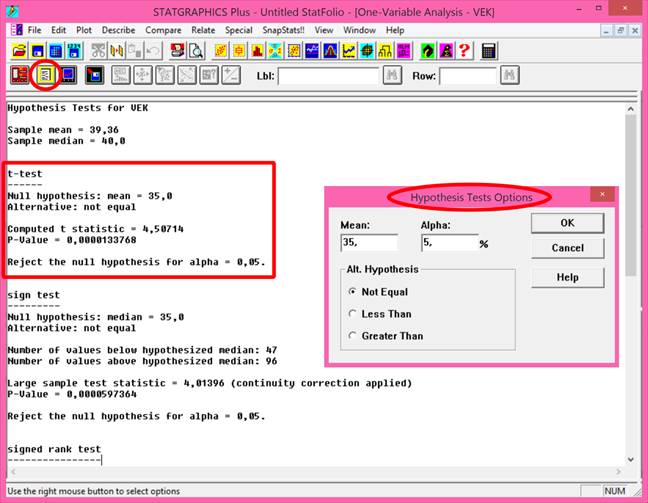Close the Hypothesis Tests Options dialog
Viewport: 648px width, 503px height.
pos(602,194)
